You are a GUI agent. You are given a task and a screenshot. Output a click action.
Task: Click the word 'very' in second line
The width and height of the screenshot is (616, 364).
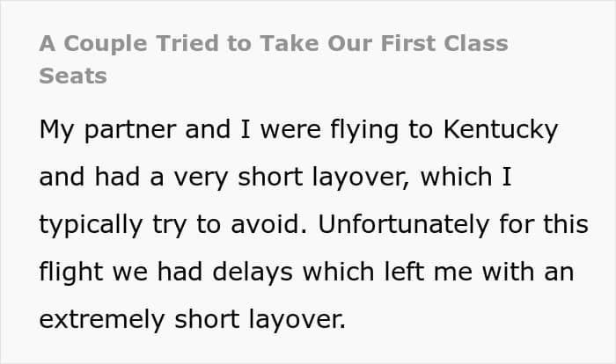(x=201, y=178)
